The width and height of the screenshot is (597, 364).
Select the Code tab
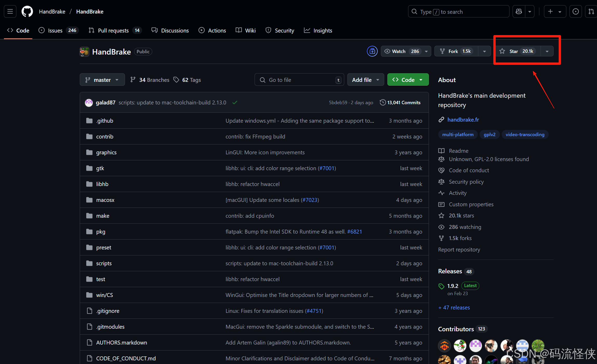point(18,30)
